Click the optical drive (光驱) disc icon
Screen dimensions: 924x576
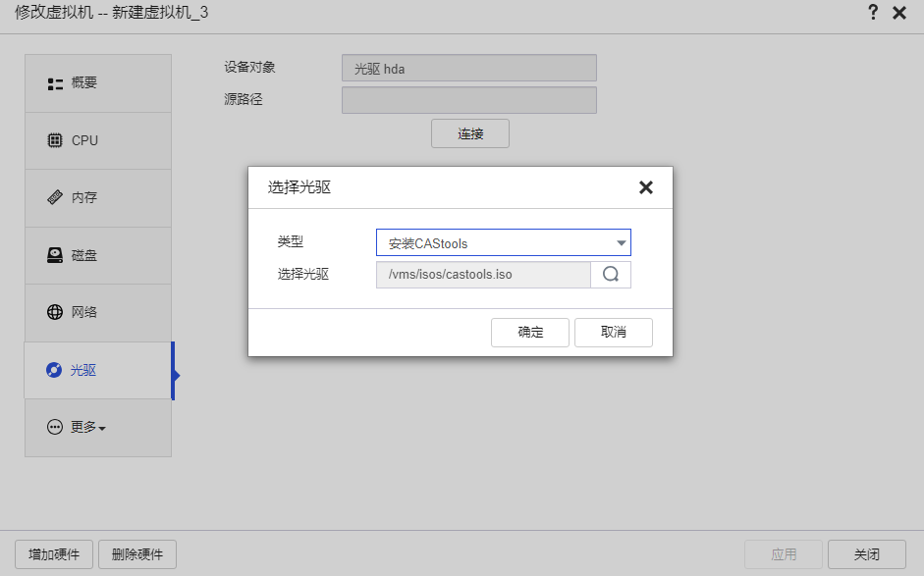(x=55, y=370)
